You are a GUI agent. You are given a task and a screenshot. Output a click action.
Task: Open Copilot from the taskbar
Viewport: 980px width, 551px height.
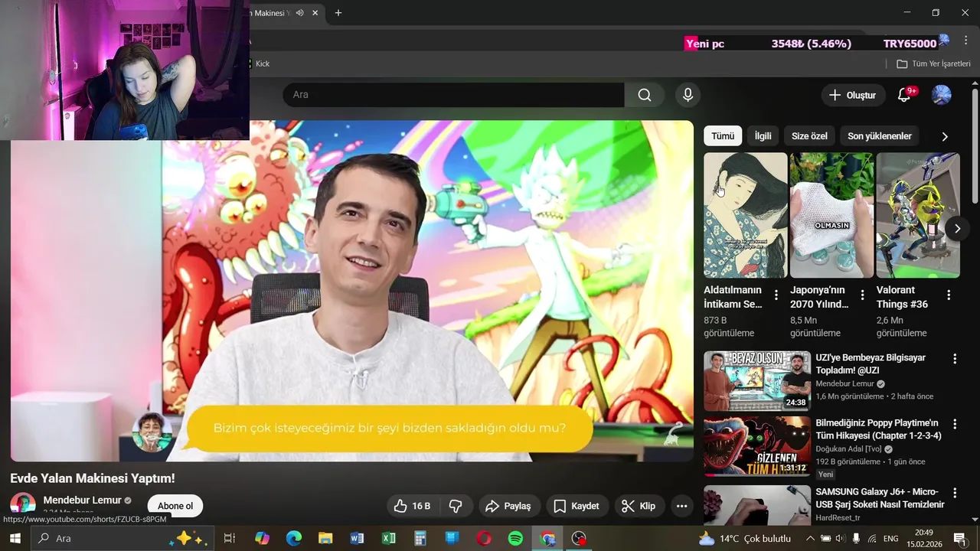(262, 538)
